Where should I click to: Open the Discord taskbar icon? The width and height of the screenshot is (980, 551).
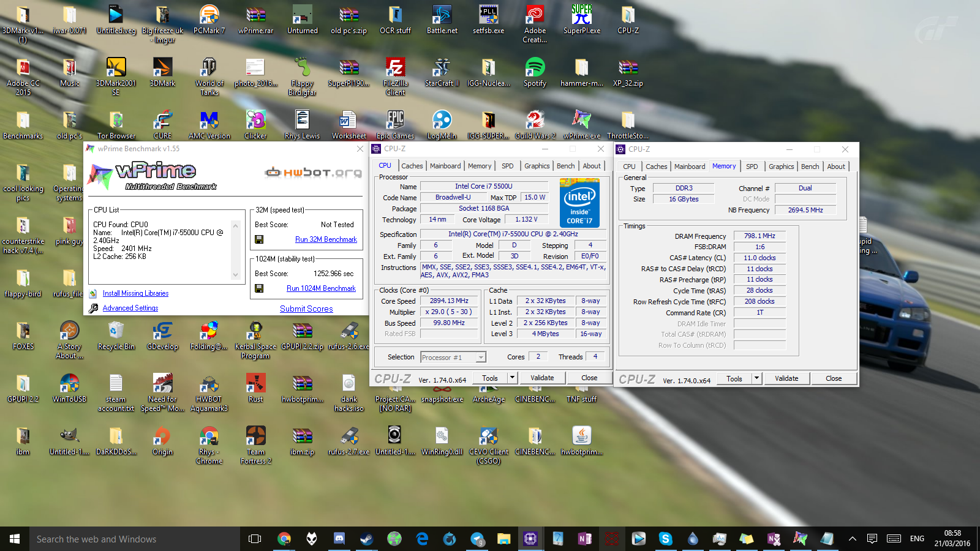339,539
